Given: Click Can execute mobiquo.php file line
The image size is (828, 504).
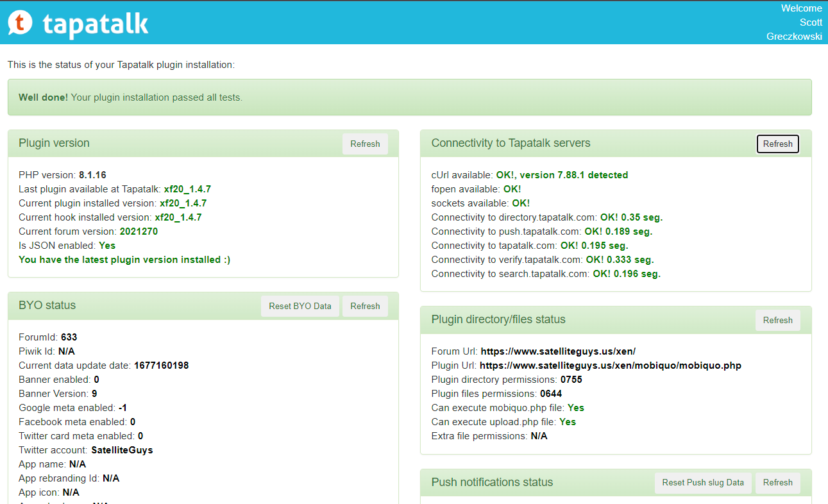Looking at the screenshot, I should pos(508,408).
